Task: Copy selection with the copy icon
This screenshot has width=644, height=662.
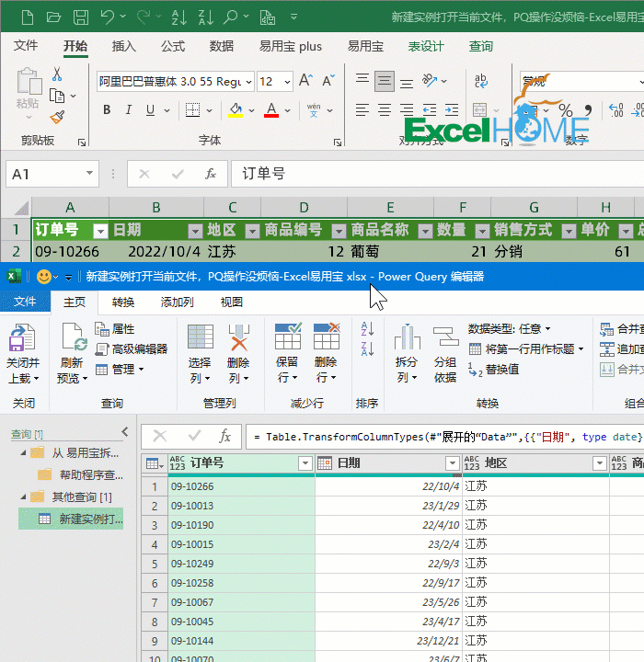Action: pyautogui.click(x=57, y=96)
